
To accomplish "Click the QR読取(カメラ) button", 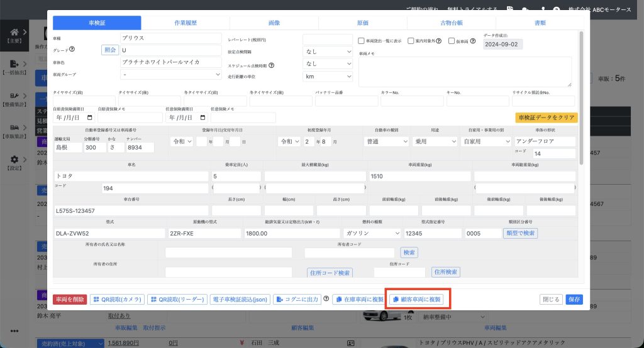I will click(117, 300).
